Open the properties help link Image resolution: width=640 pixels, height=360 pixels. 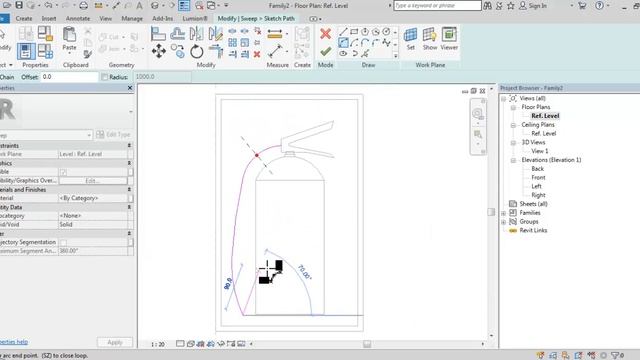coord(14,342)
